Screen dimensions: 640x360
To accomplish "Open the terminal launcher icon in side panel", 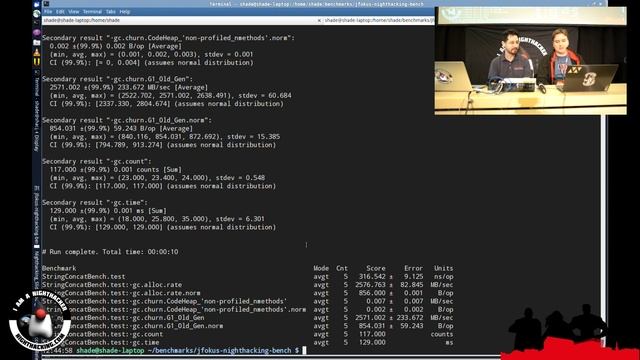I will click(x=37, y=22).
